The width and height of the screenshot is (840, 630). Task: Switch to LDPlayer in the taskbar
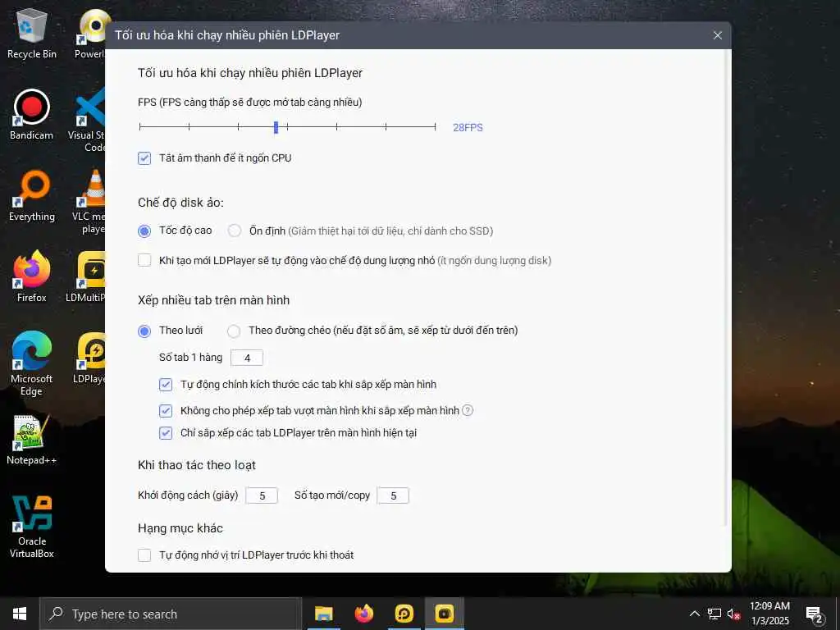[x=404, y=614]
